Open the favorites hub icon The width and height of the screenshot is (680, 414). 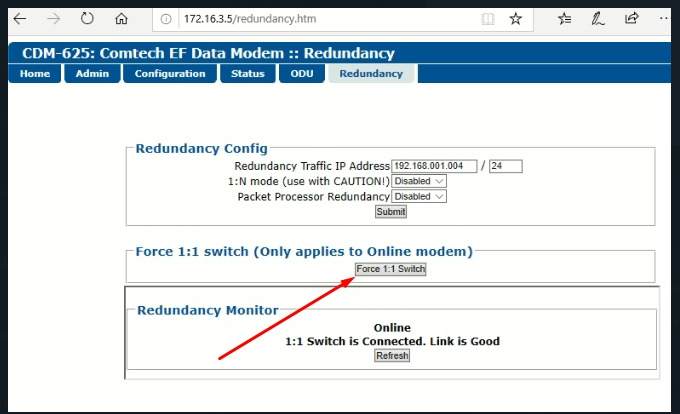point(564,19)
